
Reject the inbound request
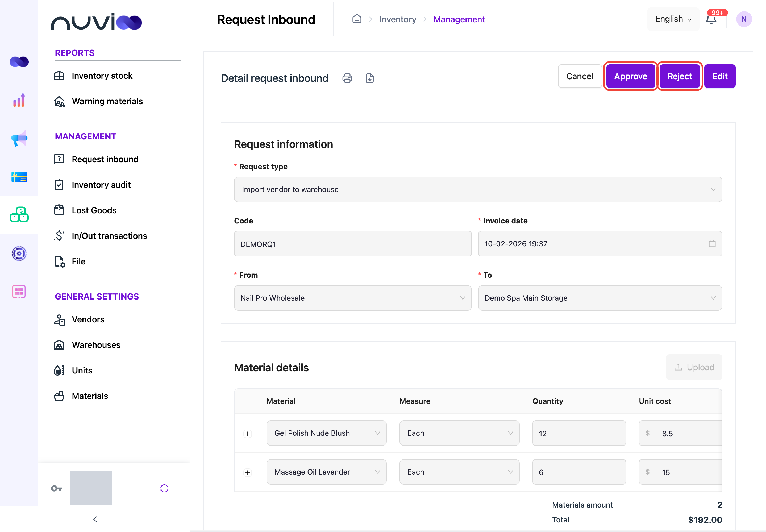click(x=680, y=76)
